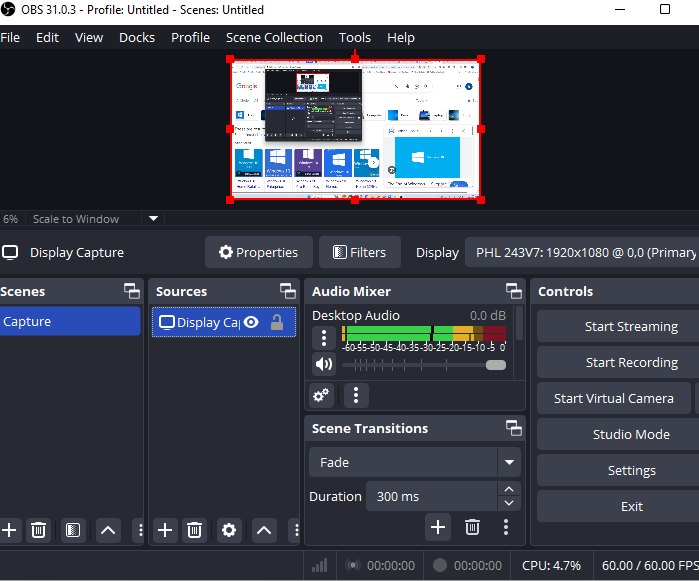The height and width of the screenshot is (581, 699).
Task: Click the streaming status icon
Action: click(x=353, y=565)
